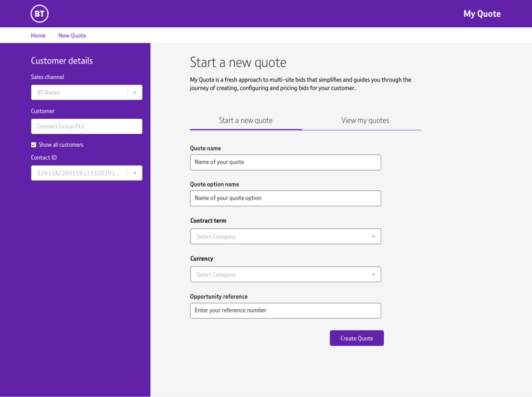Select the Start a new quote tab

coord(245,121)
